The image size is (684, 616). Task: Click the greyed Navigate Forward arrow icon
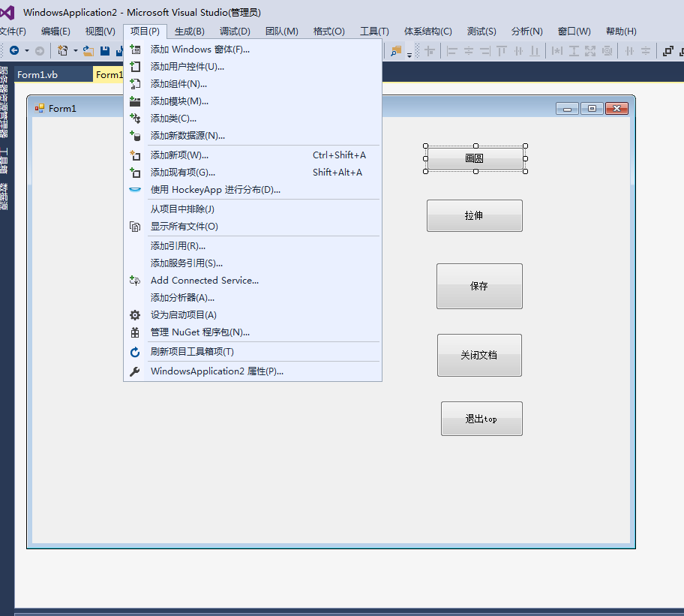(40, 51)
